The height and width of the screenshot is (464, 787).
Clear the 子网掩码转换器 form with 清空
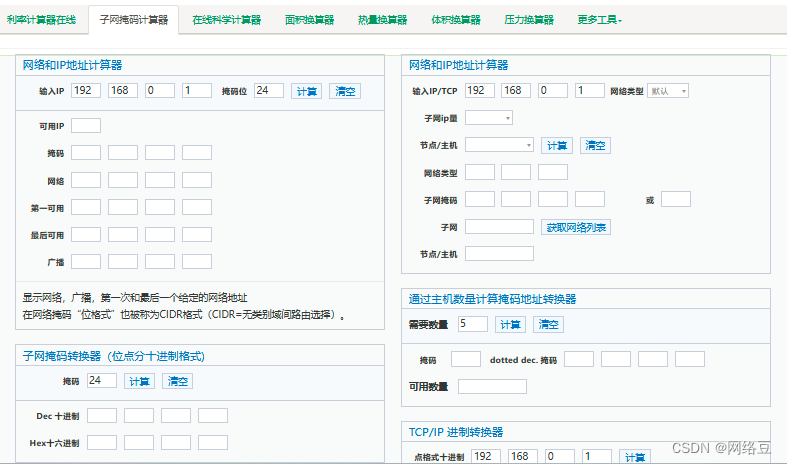point(178,381)
